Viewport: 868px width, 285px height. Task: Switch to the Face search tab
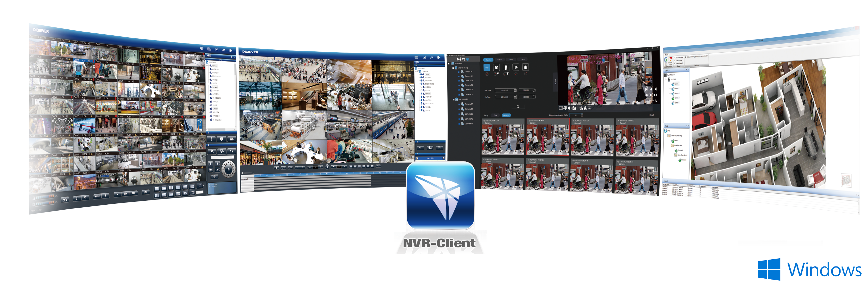(x=511, y=60)
